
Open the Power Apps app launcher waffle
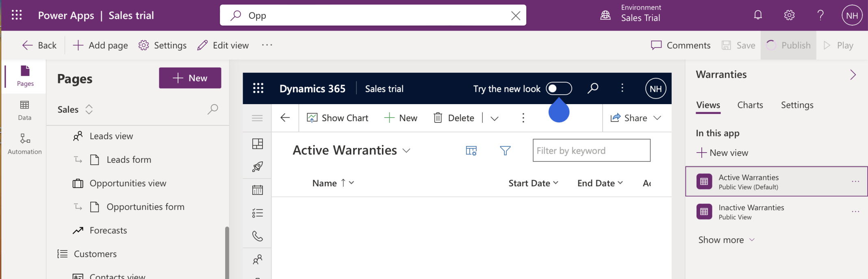coord(17,15)
